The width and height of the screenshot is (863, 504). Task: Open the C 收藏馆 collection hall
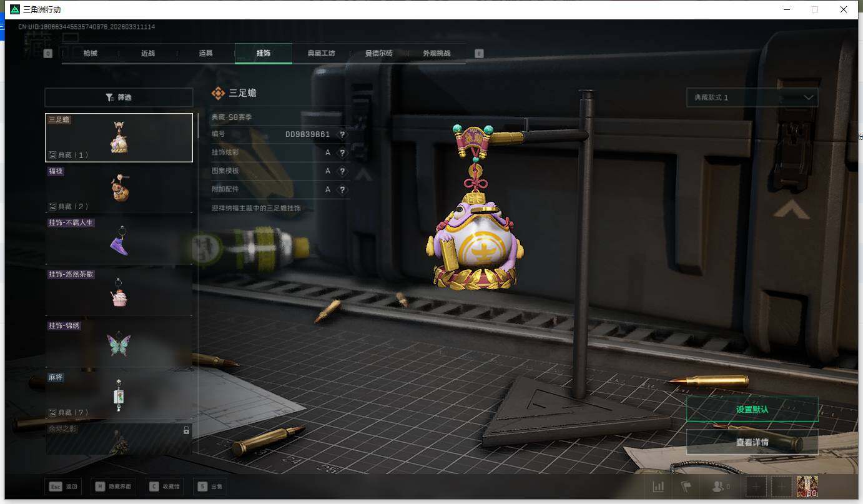(x=164, y=487)
